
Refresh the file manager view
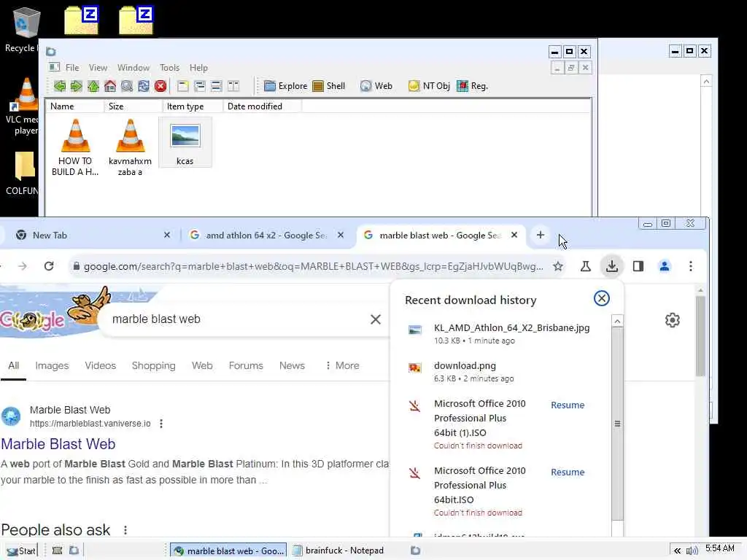click(x=144, y=86)
